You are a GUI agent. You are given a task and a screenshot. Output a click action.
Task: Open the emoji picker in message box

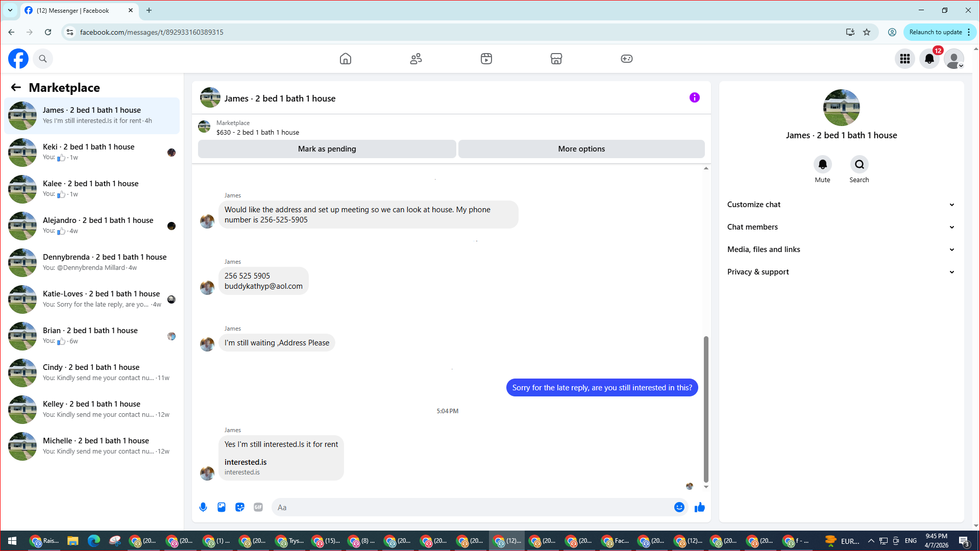pyautogui.click(x=679, y=507)
